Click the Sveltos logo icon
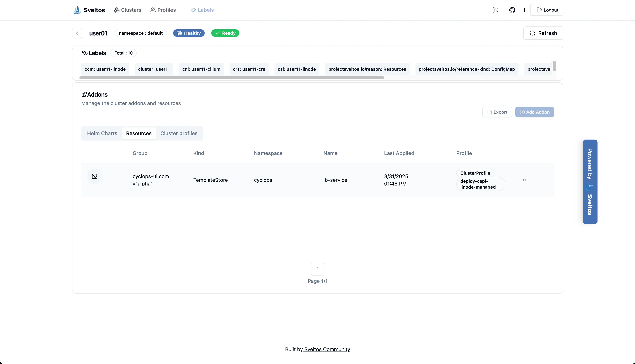The height and width of the screenshot is (364, 635). (x=76, y=10)
